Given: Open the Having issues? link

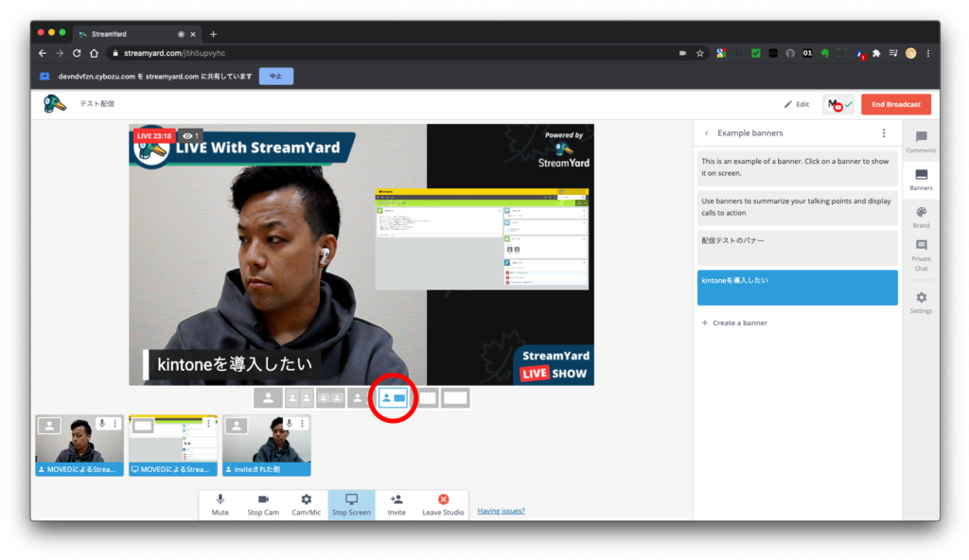Looking at the screenshot, I should click(x=502, y=511).
